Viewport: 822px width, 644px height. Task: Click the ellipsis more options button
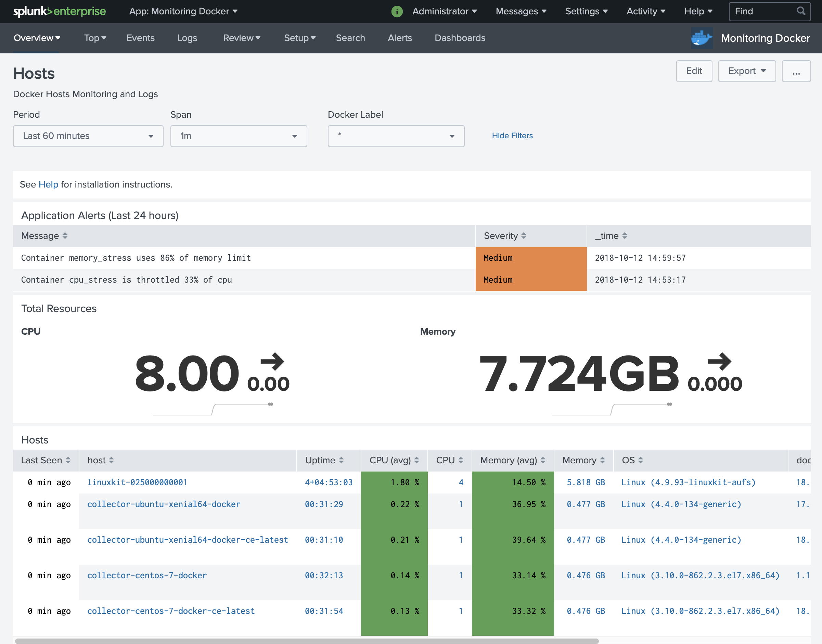tap(796, 71)
